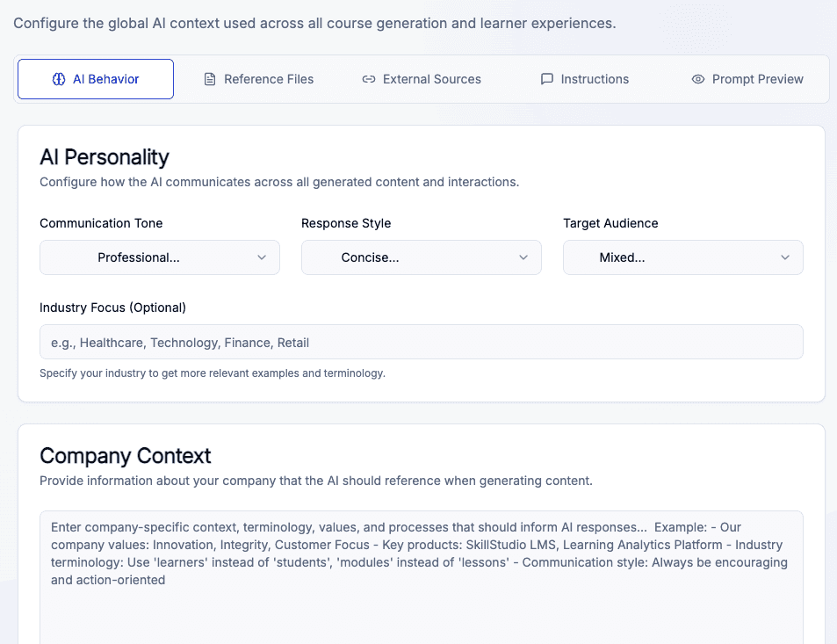Click the eye icon beside Prompt Preview
The image size is (837, 644).
(698, 79)
